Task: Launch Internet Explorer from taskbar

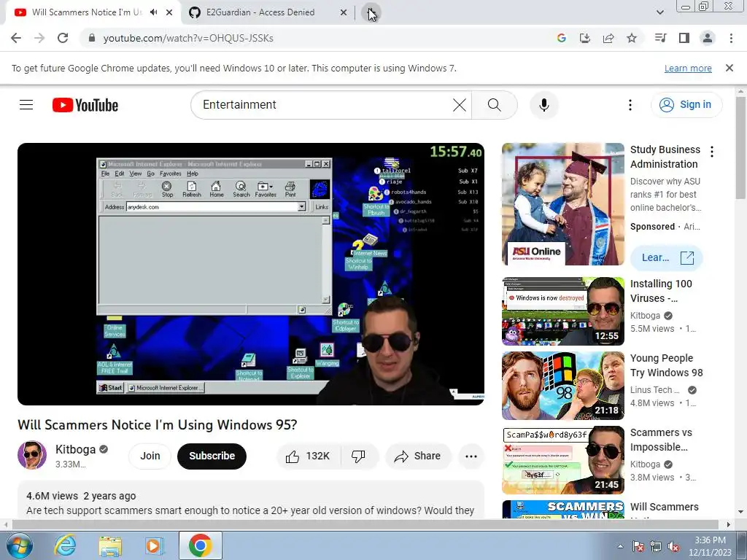Action: pyautogui.click(x=65, y=545)
